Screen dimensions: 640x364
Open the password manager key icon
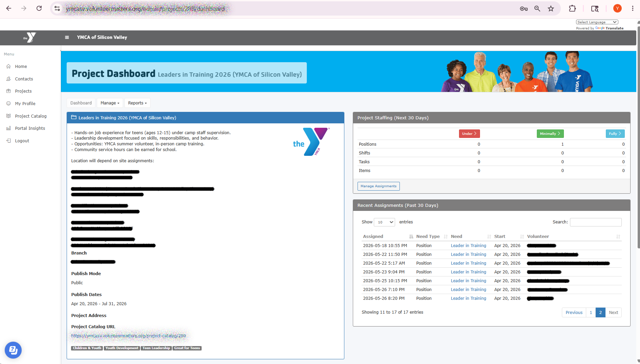click(524, 9)
